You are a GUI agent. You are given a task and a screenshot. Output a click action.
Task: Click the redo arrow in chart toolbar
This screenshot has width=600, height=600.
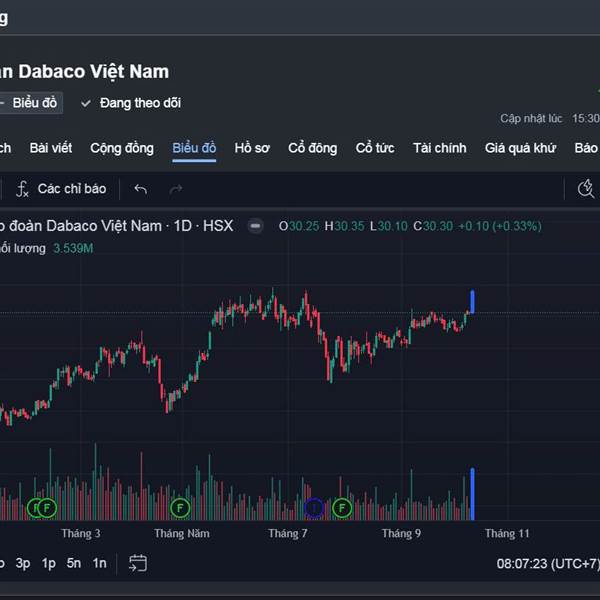coord(176,189)
